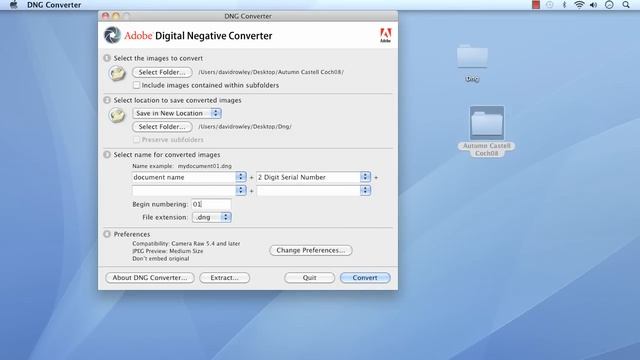Choose Select Folder for save location

click(162, 127)
